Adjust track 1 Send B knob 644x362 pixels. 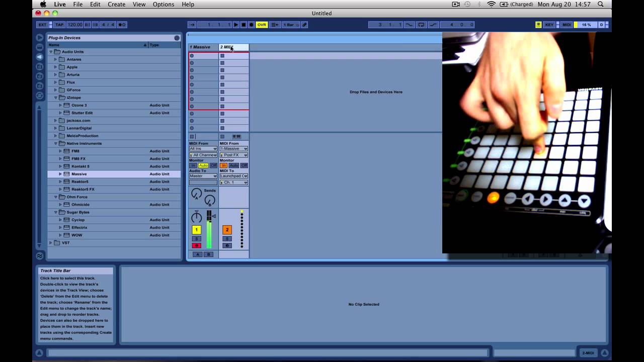210,200
